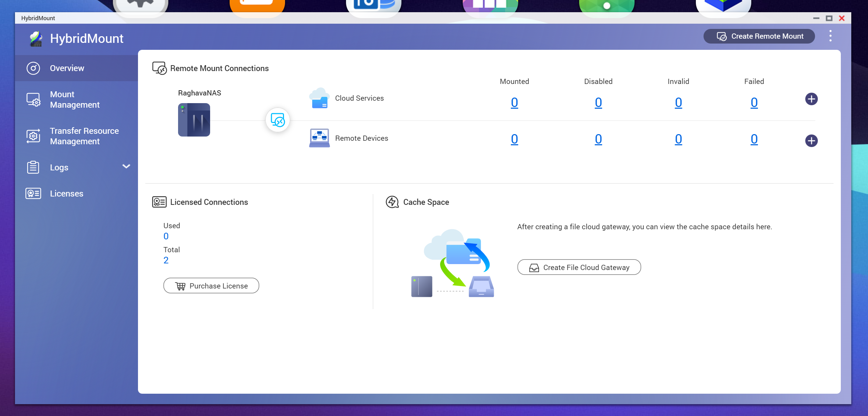
Task: Open Cloud Services Mounted count link
Action: (x=514, y=102)
